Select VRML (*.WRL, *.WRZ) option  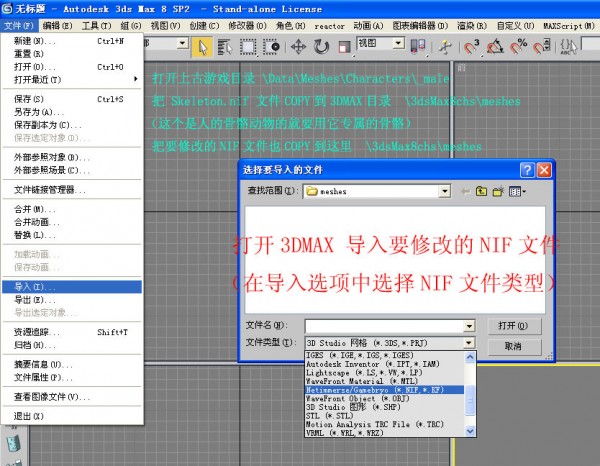click(x=384, y=433)
